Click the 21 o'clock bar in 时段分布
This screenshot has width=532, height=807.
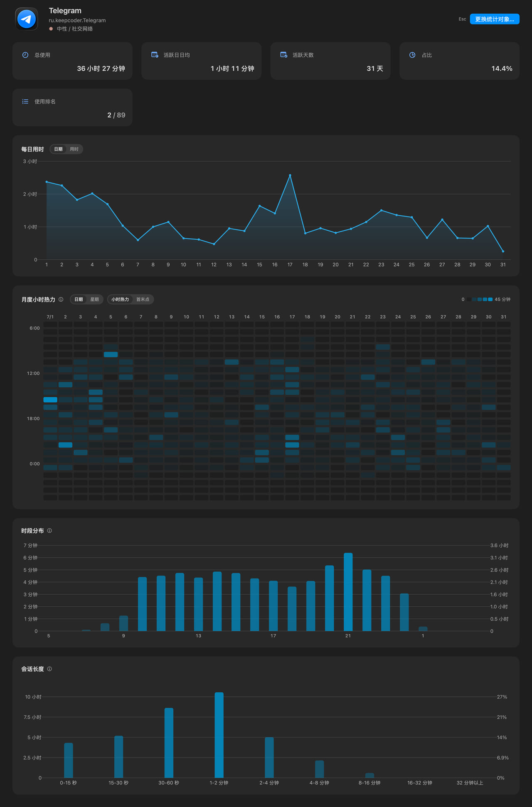tap(348, 592)
